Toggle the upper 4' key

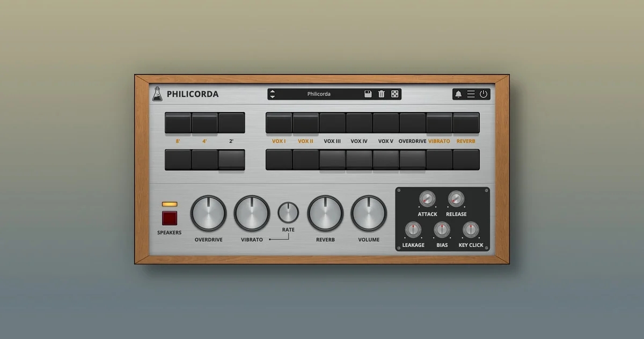[x=204, y=123]
